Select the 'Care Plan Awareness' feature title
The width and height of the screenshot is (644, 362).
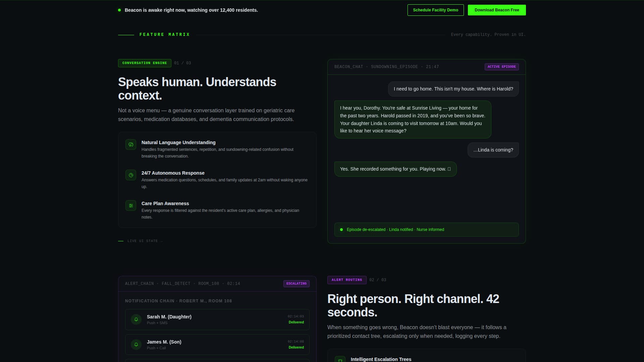165,203
